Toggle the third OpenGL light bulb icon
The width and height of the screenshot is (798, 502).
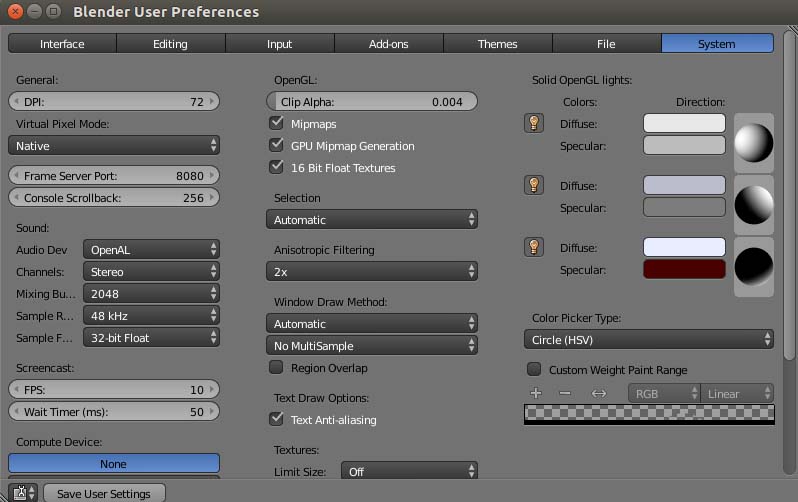tap(534, 247)
